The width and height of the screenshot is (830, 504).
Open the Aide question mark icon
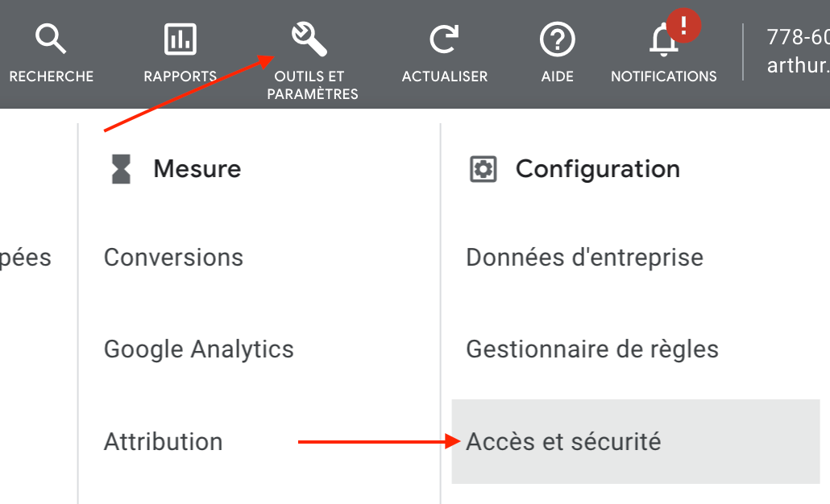pyautogui.click(x=557, y=39)
